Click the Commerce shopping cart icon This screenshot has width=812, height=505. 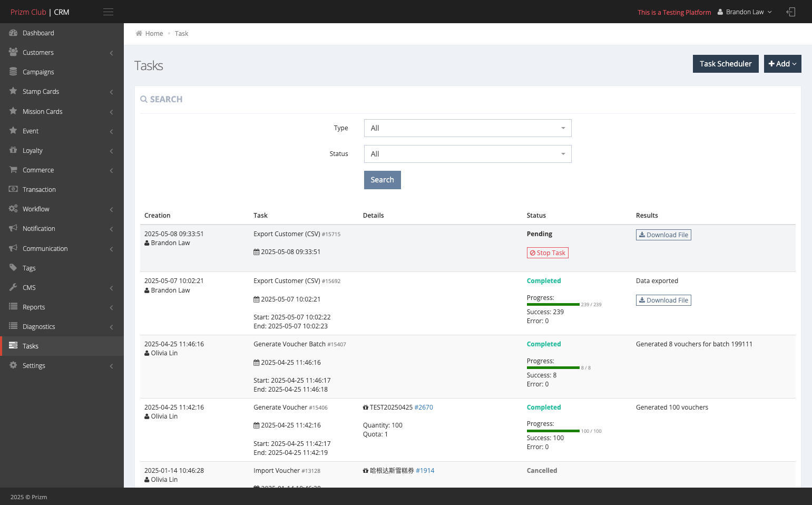[13, 170]
